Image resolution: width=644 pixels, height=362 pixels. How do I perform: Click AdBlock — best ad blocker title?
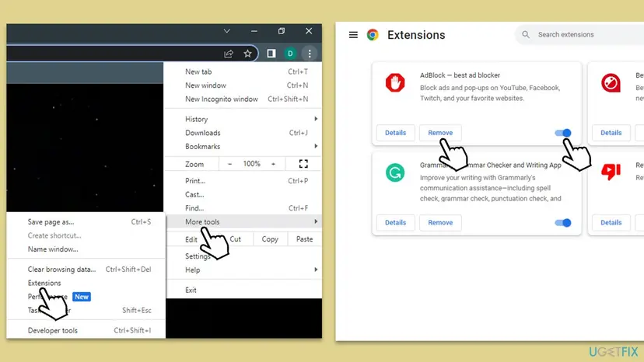click(x=460, y=75)
